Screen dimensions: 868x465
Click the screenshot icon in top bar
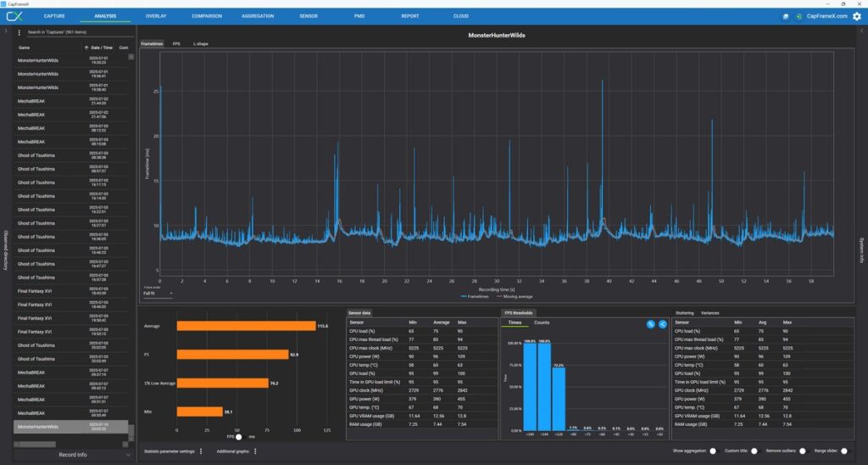[786, 17]
